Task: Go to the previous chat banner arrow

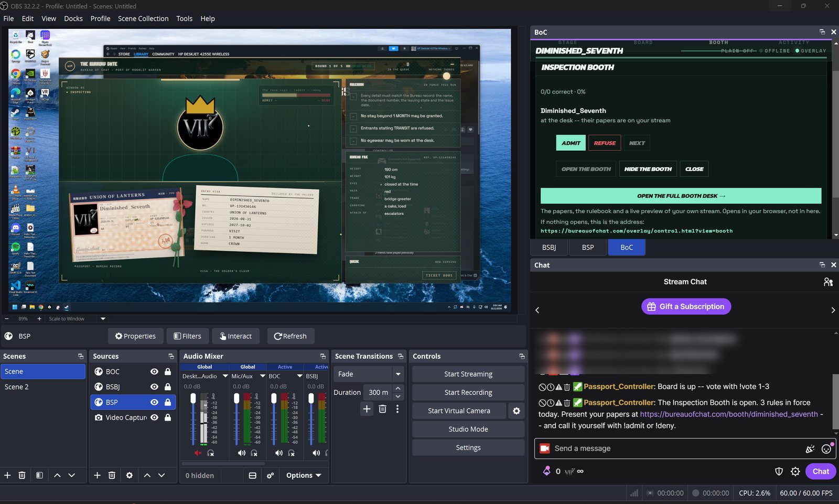Action: click(537, 310)
